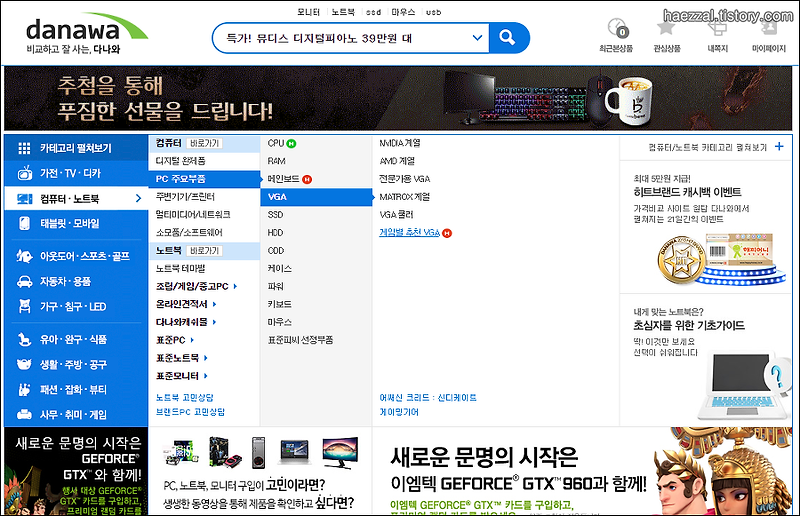The height and width of the screenshot is (516, 800).
Task: Click the danawa logo
Action: click(x=87, y=35)
